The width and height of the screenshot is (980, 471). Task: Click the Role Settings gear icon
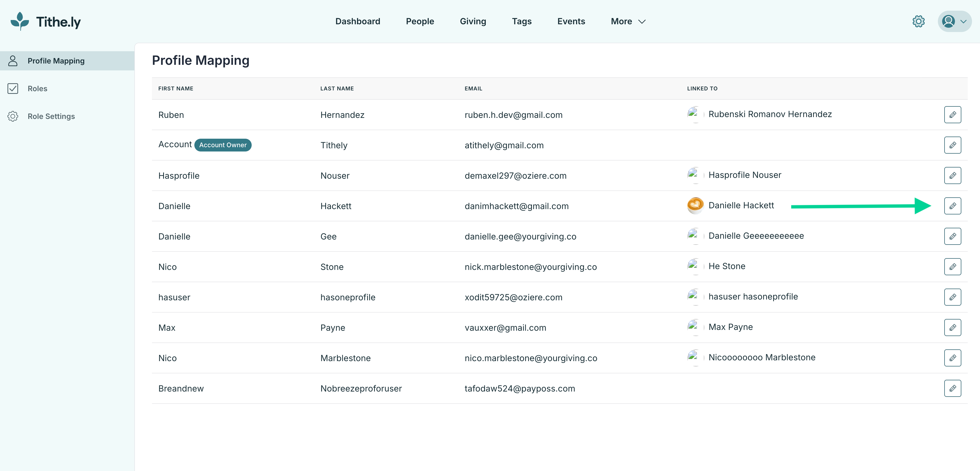(x=13, y=117)
